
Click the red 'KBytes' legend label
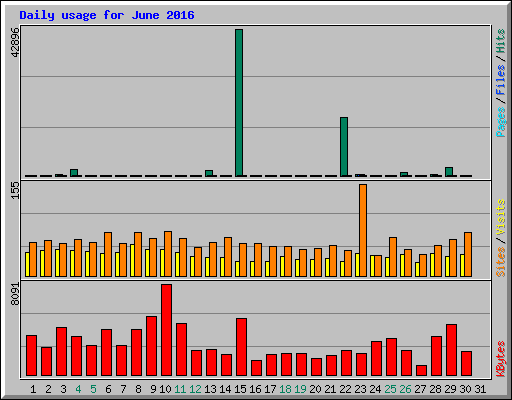click(x=501, y=359)
